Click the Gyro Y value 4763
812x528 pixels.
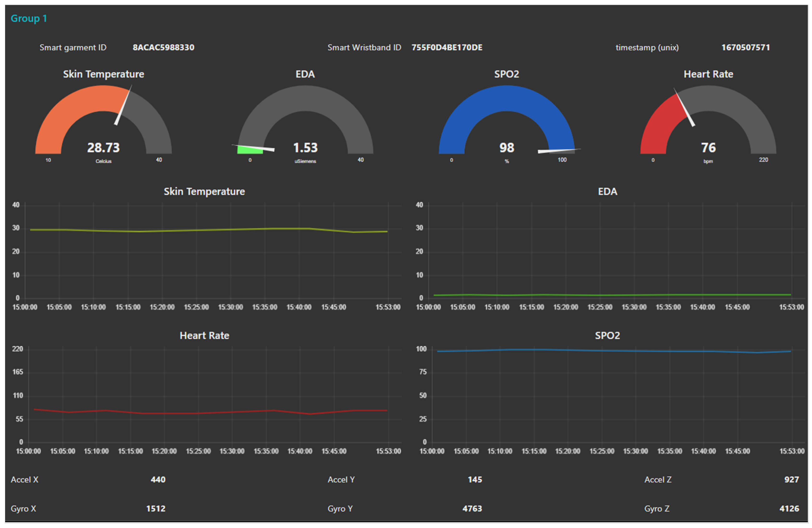[472, 509]
